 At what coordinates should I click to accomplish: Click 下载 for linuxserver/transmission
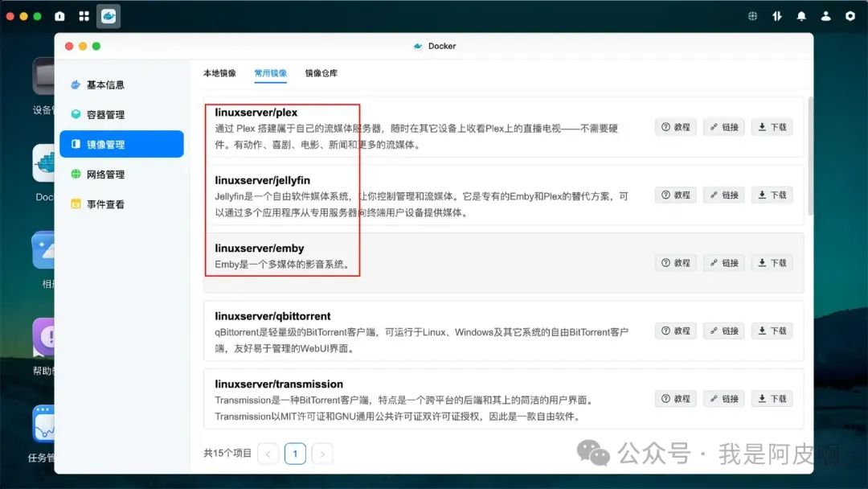(x=772, y=399)
